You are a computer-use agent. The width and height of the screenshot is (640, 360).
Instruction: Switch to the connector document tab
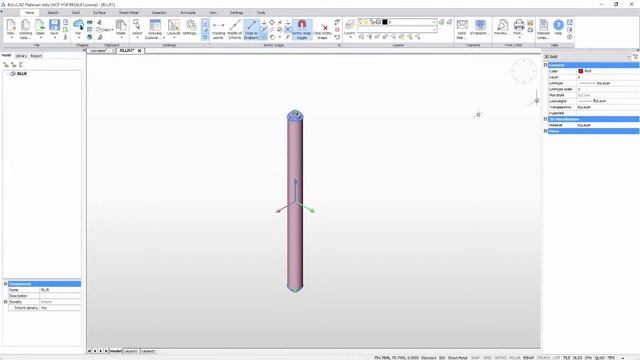[x=99, y=51]
